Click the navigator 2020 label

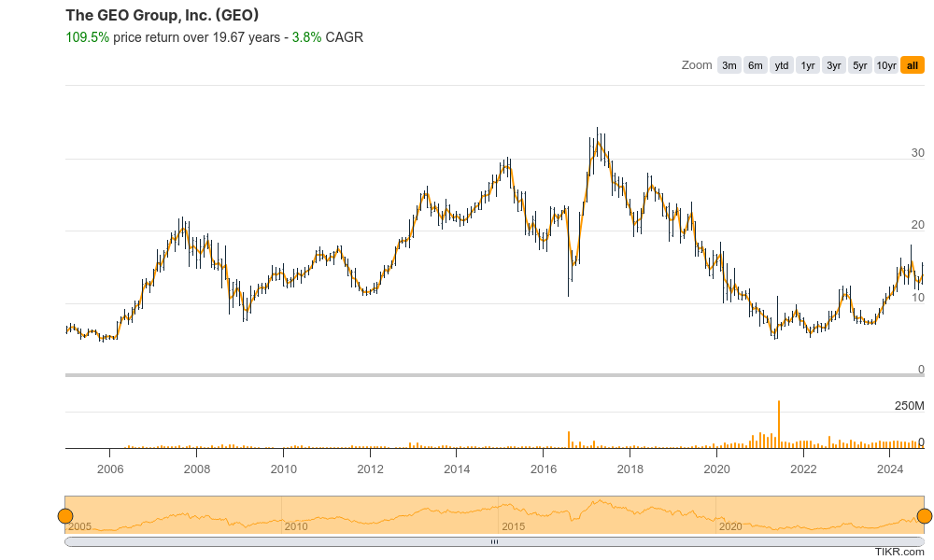[730, 526]
